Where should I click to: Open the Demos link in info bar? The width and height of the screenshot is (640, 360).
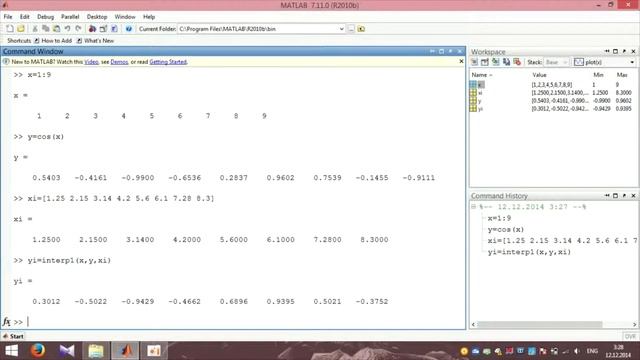(x=119, y=62)
